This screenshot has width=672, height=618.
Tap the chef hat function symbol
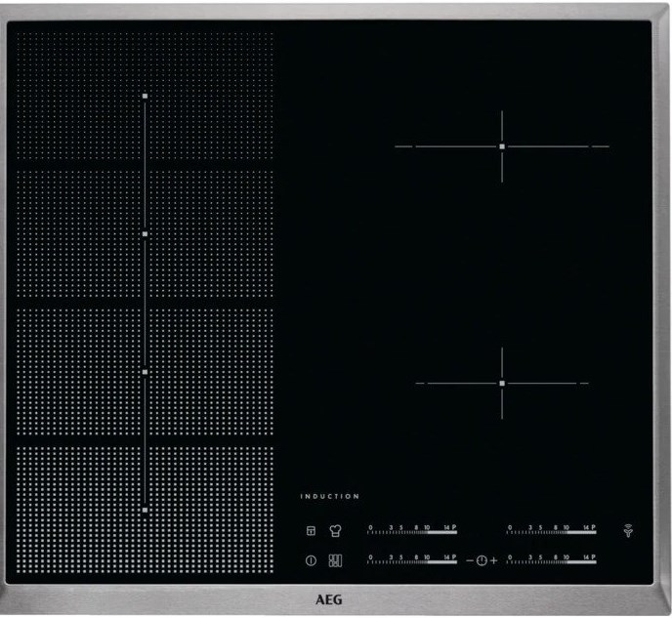(x=335, y=531)
